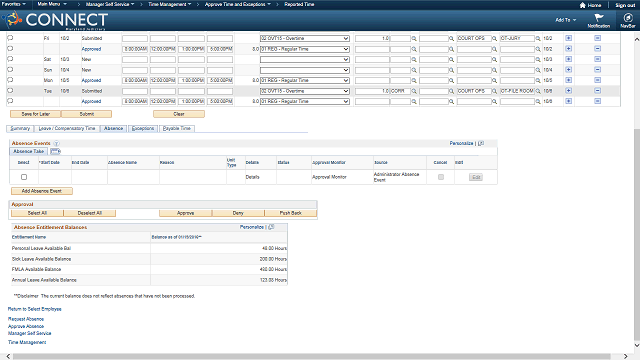
Task: Expand the Add To menu in header
Action: coord(565,20)
